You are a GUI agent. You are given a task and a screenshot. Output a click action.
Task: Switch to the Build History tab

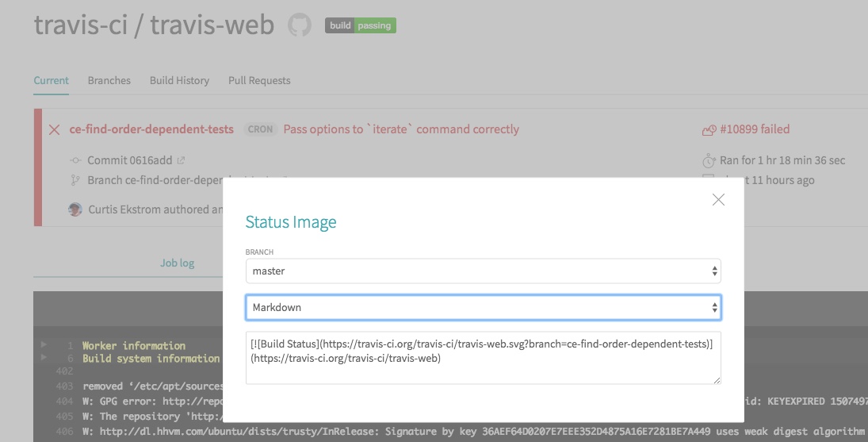point(179,80)
